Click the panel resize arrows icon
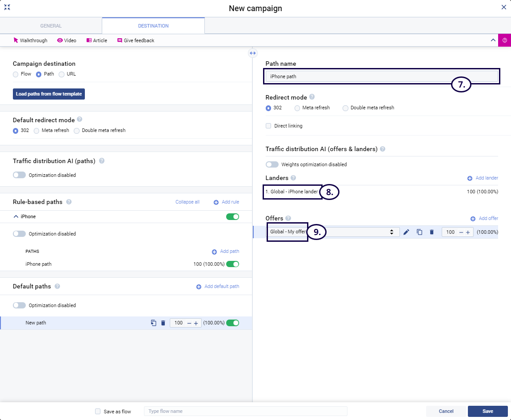Screen dimensions: 511x420 click(x=252, y=53)
